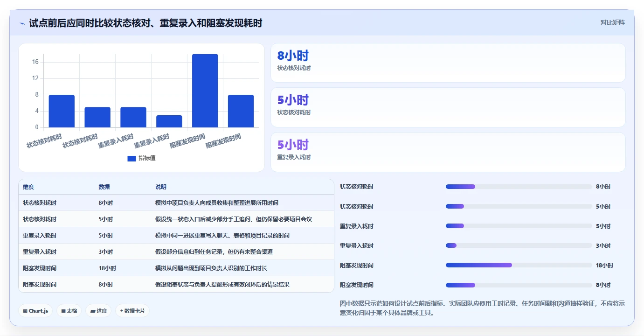Click the first 状态核对耗时 chart bar at 8
This screenshot has height=336, width=644.
62,111
